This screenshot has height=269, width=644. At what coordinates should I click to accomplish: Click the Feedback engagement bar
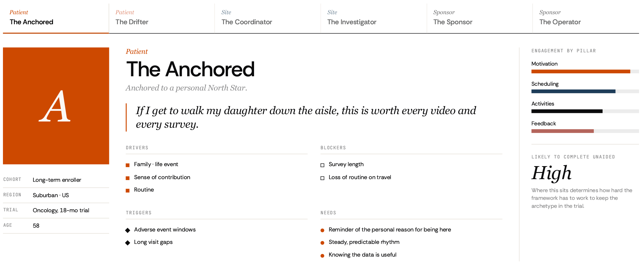coord(585,131)
